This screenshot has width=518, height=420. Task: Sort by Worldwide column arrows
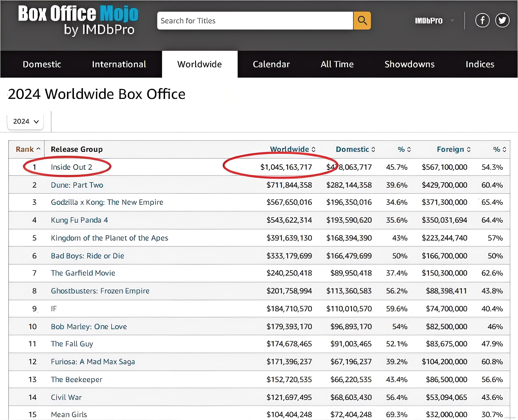pos(313,149)
